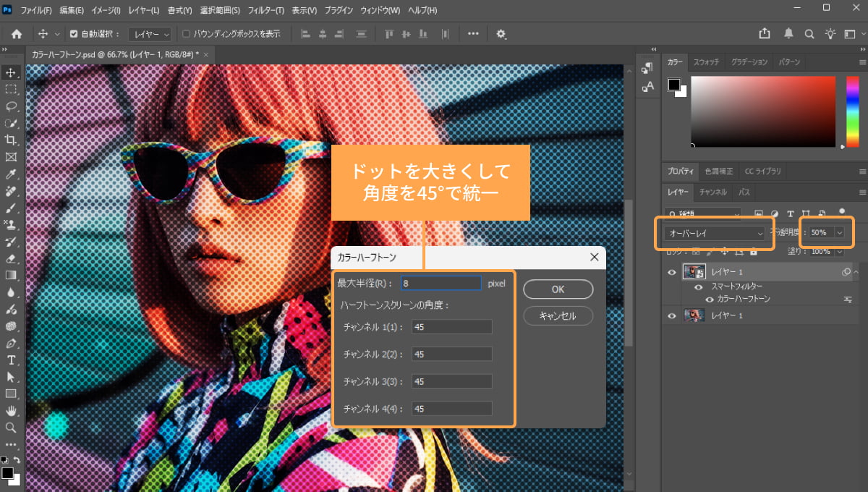Screen dimensions: 868x492
Task: Hide the bottom レイヤー 1 layer
Action: click(672, 315)
